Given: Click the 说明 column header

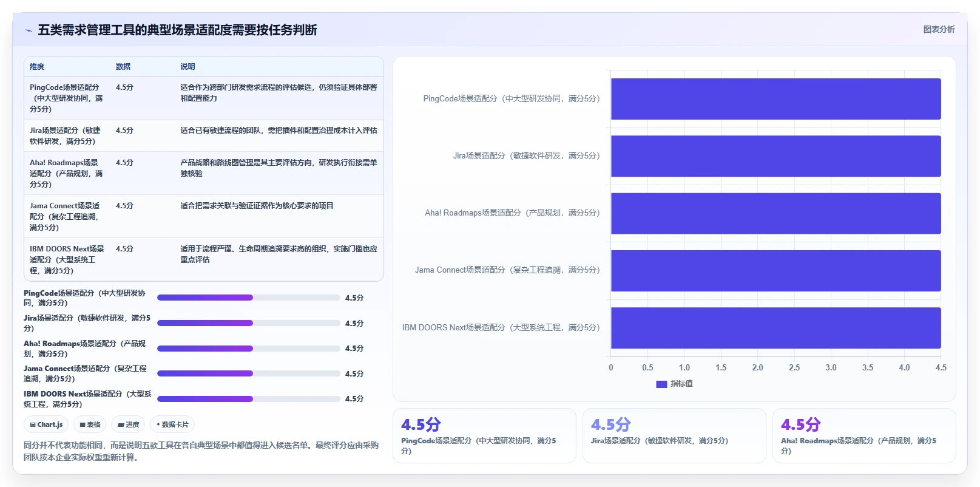Looking at the screenshot, I should [x=188, y=67].
